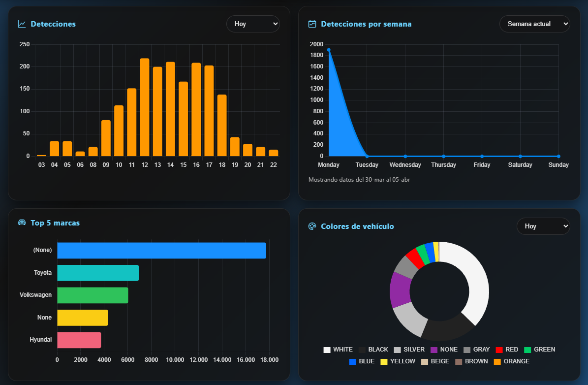The width and height of the screenshot is (588, 385).
Task: Click the Hyundai pink bar
Action: click(79, 340)
